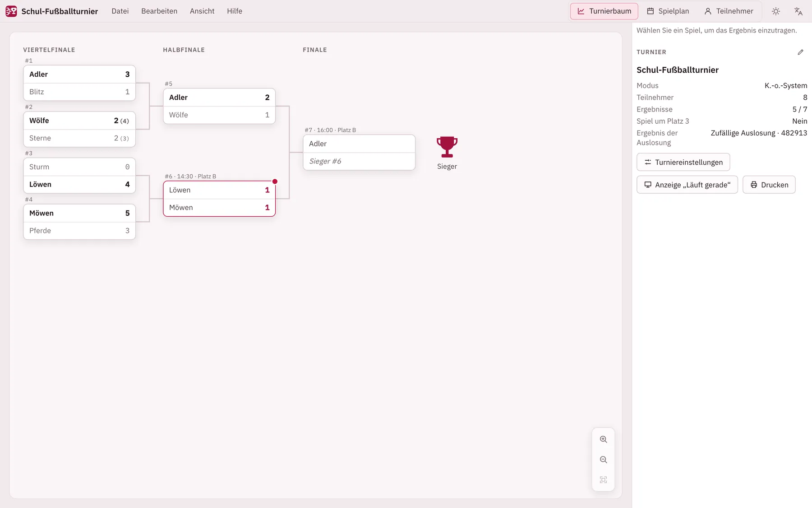Select Löwen row in quarterfinal match #3
The image size is (812, 508).
tap(79, 185)
